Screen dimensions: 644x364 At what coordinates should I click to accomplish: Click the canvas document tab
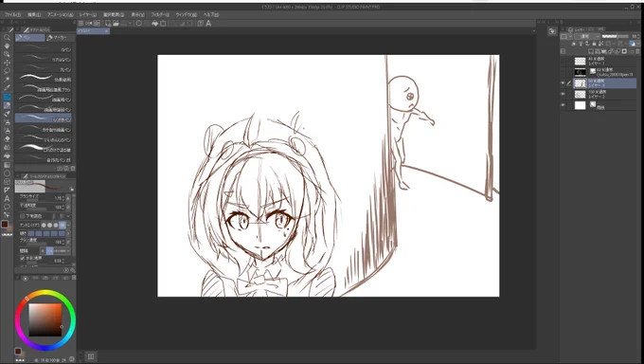coord(93,31)
